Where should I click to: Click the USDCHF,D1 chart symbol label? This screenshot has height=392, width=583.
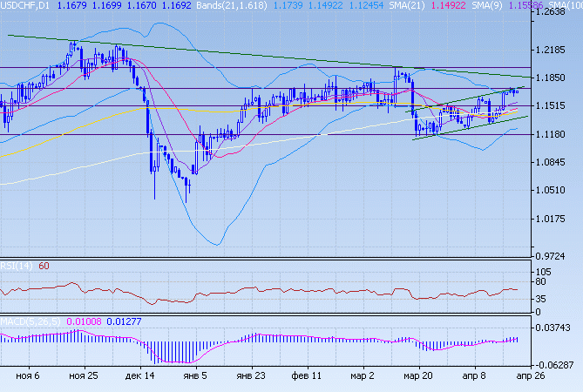24,5
